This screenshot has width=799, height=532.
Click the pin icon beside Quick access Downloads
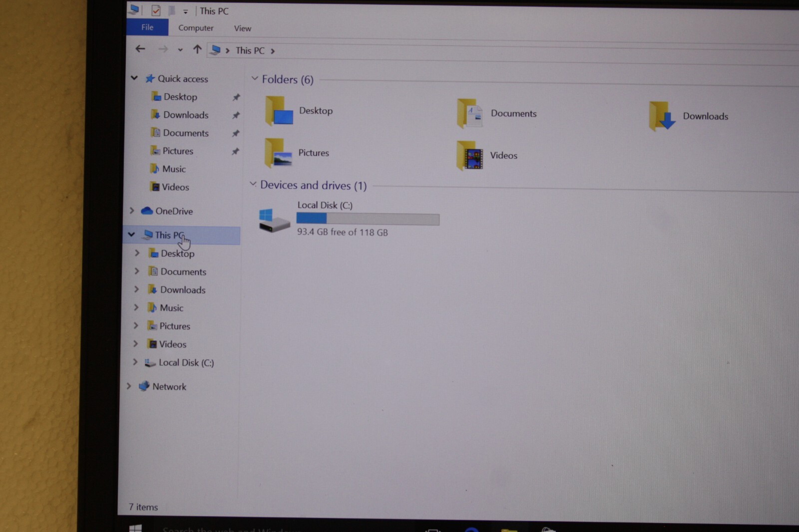point(236,115)
